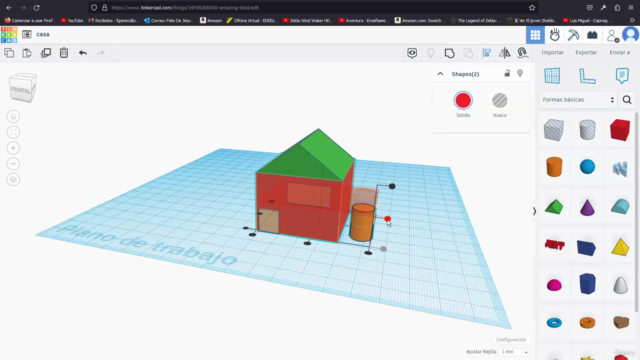640x360 pixels.
Task: Open the notes tool icon
Action: point(622,76)
